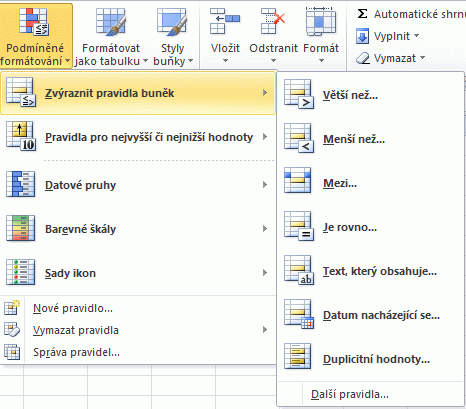This screenshot has height=409, width=466.
Task: Click the Vyplnit down-arrow icon
Action: [x=362, y=36]
